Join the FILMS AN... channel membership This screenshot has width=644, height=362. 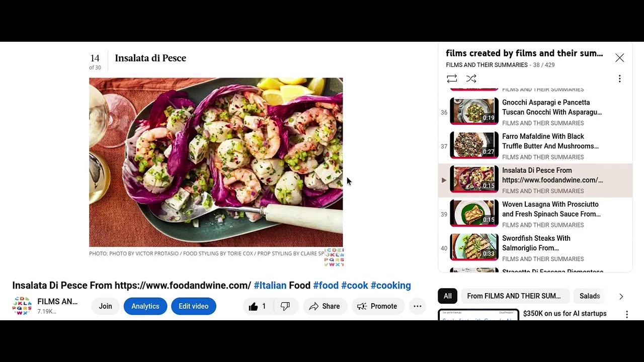[105, 306]
